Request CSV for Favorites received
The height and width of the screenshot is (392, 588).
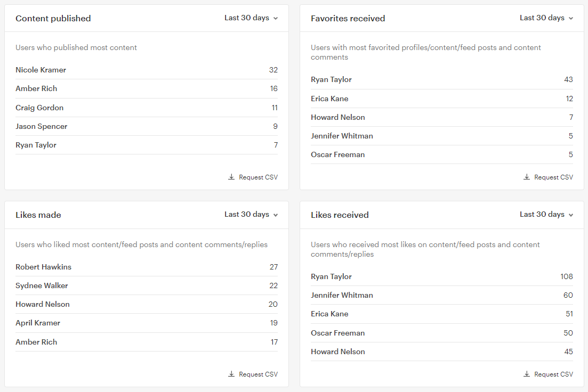(x=548, y=177)
